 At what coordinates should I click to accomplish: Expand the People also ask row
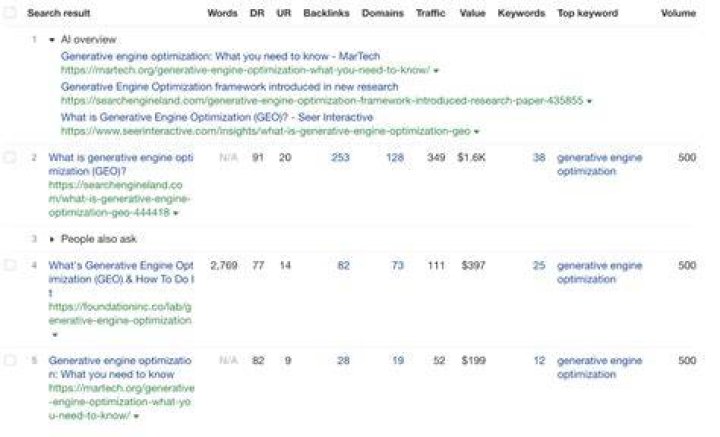tap(52, 239)
